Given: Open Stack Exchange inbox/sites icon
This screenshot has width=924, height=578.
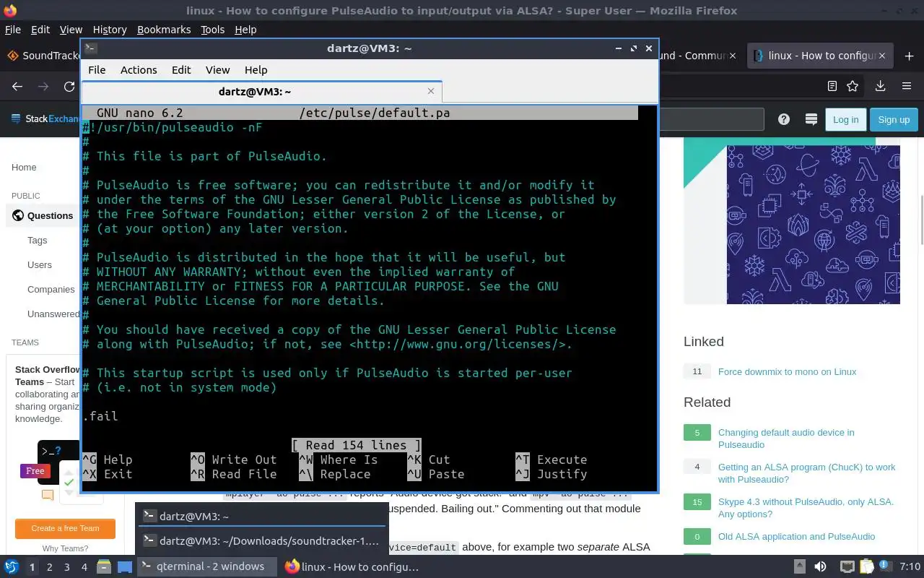Looking at the screenshot, I should (811, 119).
